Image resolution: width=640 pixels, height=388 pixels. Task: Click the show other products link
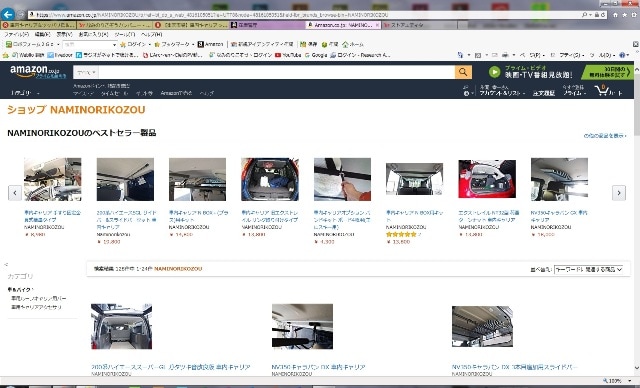point(604,135)
